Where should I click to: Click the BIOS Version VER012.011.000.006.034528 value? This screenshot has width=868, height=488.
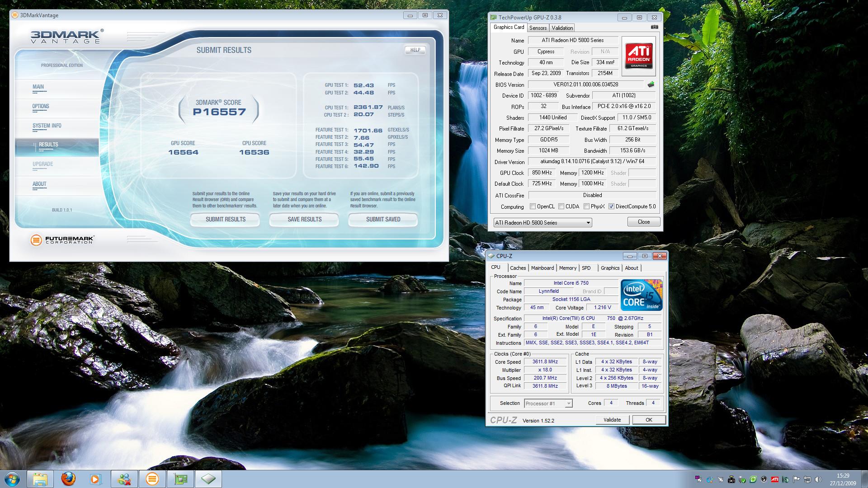[x=586, y=84]
